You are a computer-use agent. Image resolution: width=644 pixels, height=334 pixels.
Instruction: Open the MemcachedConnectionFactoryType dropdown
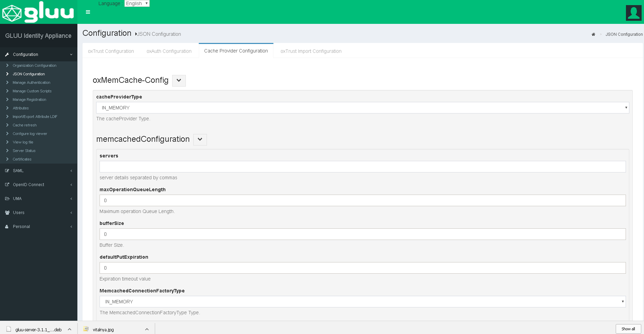point(362,302)
